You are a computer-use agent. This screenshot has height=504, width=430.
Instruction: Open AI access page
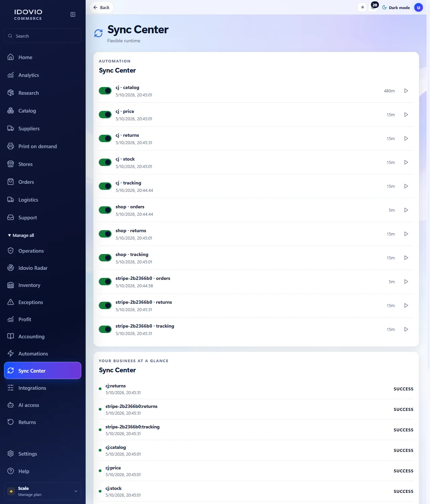(43, 405)
